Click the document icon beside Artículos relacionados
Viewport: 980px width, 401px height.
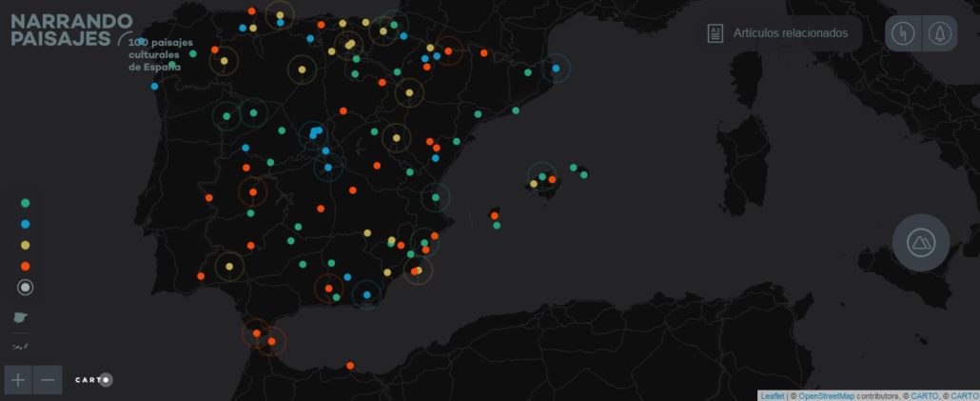(x=715, y=33)
